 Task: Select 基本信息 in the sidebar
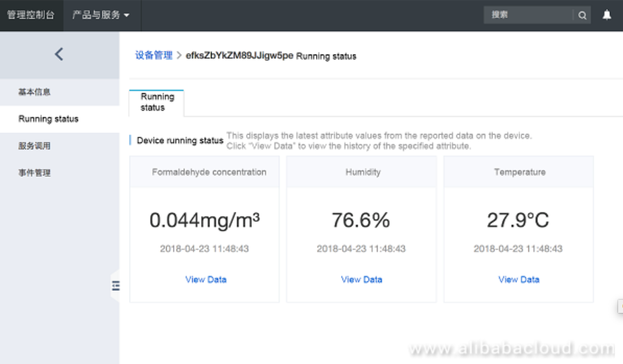click(35, 92)
